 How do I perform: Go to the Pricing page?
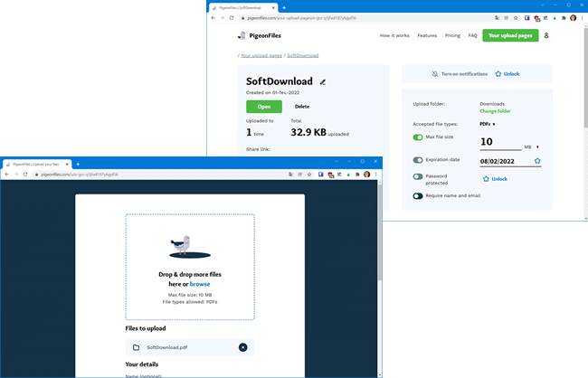[452, 35]
